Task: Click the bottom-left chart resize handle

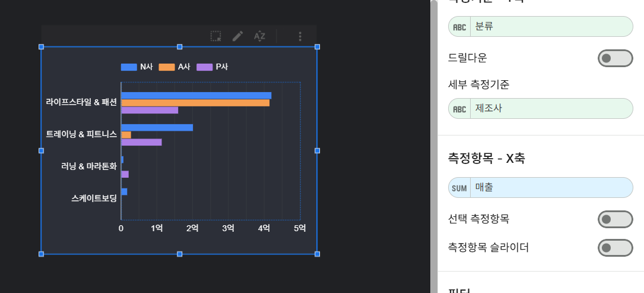Action: point(41,254)
